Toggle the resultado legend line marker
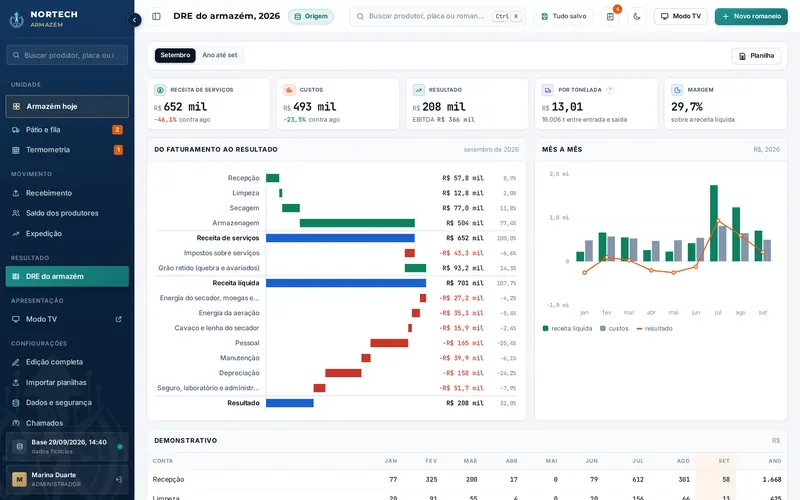 (639, 329)
